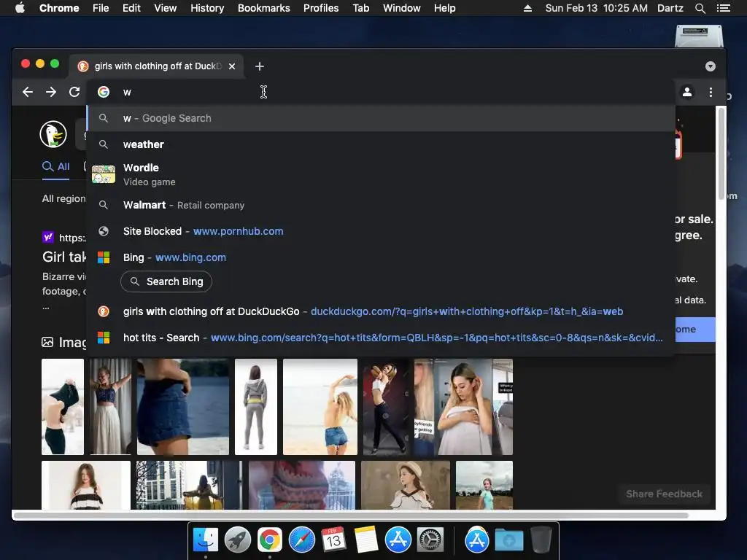Image resolution: width=747 pixels, height=560 pixels.
Task: Open the notification list icon in menu bar
Action: point(723,8)
